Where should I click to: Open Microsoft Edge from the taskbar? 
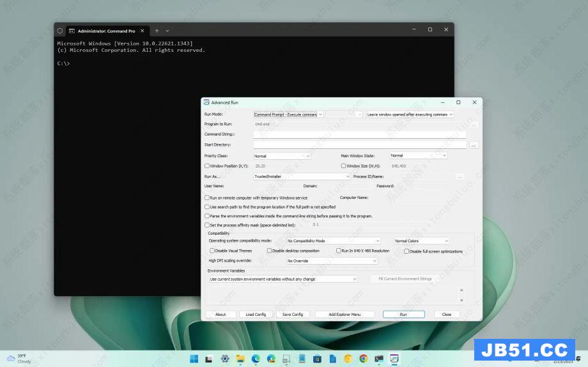point(256,359)
